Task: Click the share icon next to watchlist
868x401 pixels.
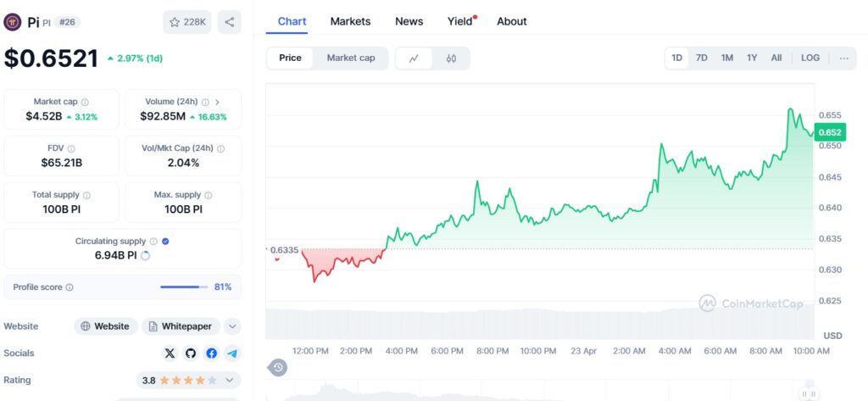Action: pyautogui.click(x=229, y=22)
